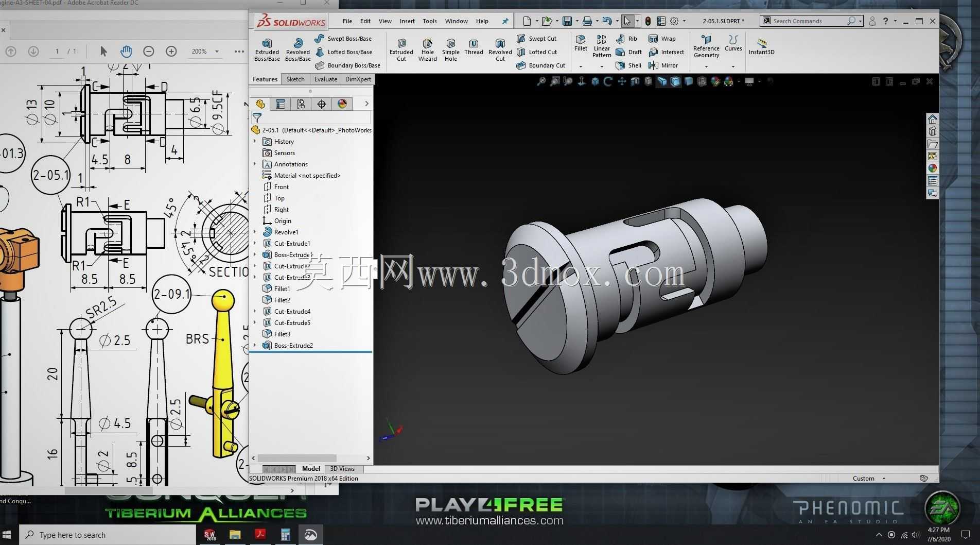Open zoom level dropdown in Acrobat
Image resolution: width=980 pixels, height=545 pixels.
(217, 52)
